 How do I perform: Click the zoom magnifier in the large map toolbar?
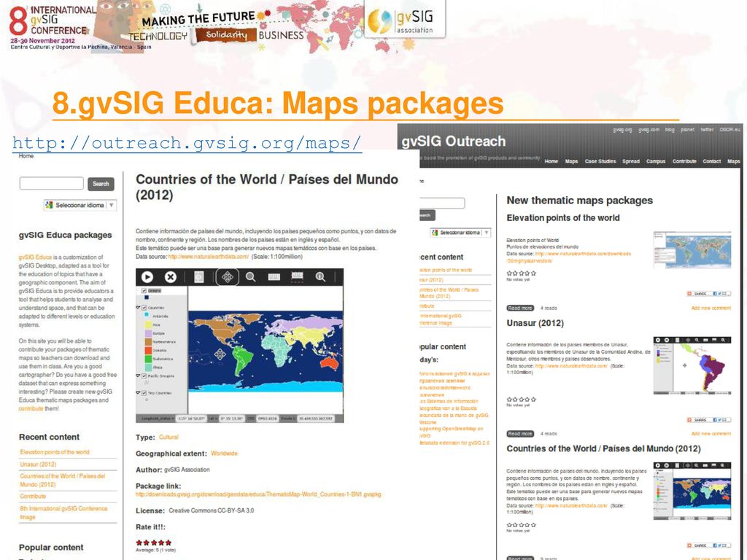[251, 276]
